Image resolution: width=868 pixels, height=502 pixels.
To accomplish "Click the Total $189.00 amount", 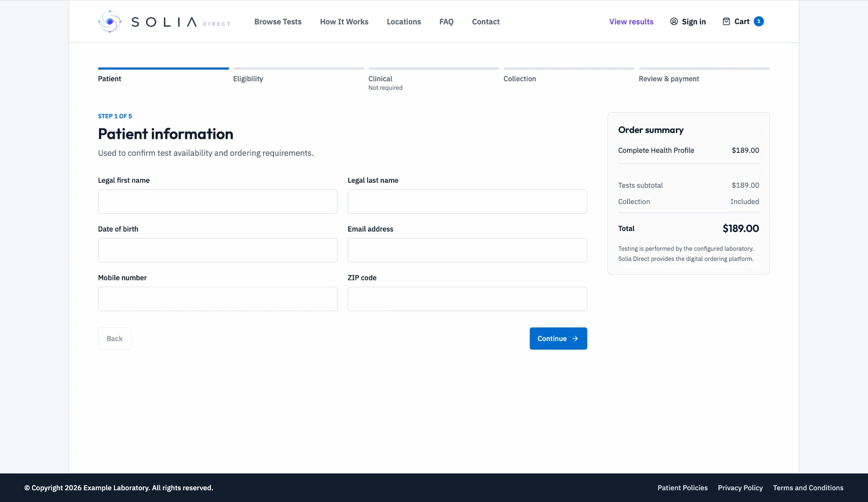I will tap(741, 228).
